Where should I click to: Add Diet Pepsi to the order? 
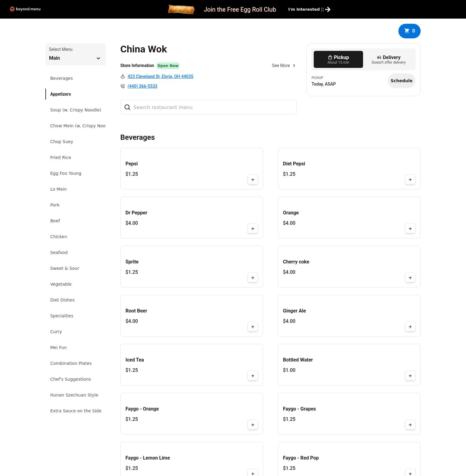410,180
